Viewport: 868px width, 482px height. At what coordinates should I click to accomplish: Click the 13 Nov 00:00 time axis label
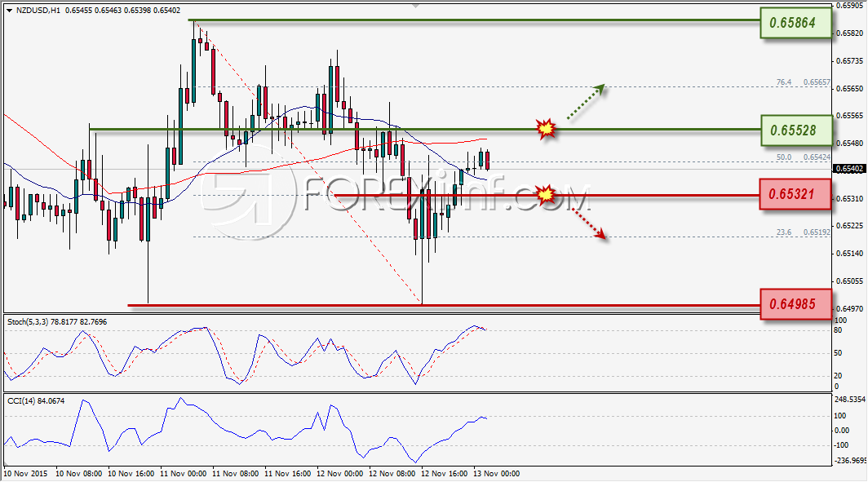pyautogui.click(x=497, y=474)
